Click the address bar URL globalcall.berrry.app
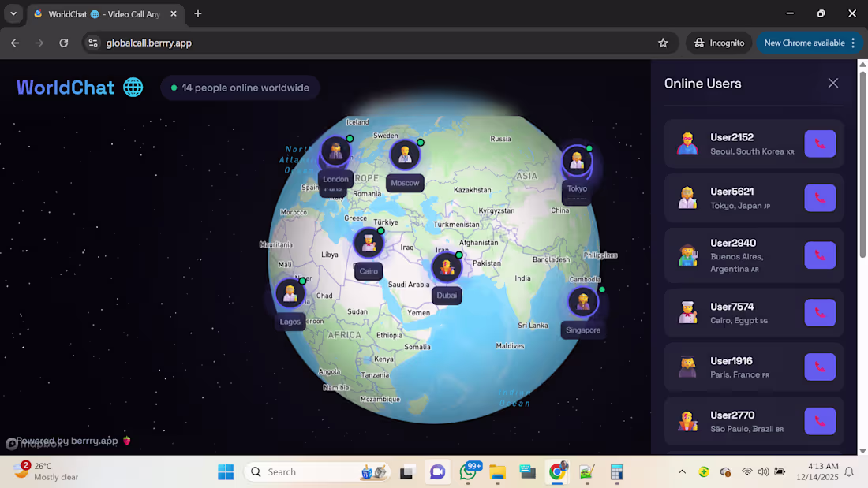Viewport: 868px width, 488px height. (x=149, y=43)
